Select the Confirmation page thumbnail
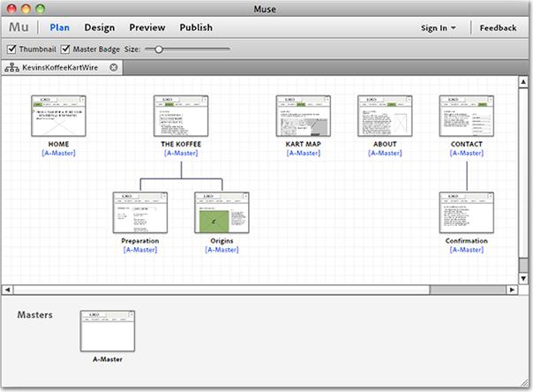533x392 pixels. tap(466, 213)
